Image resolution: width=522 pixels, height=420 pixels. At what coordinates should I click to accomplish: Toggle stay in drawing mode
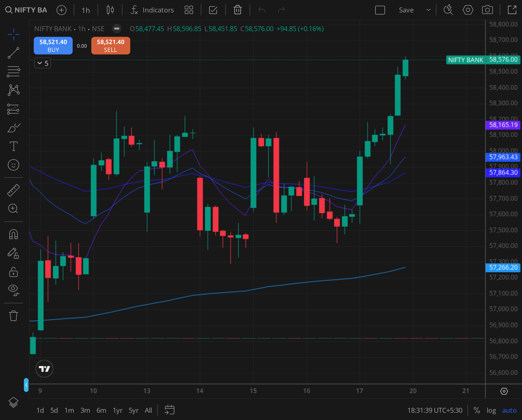13,253
